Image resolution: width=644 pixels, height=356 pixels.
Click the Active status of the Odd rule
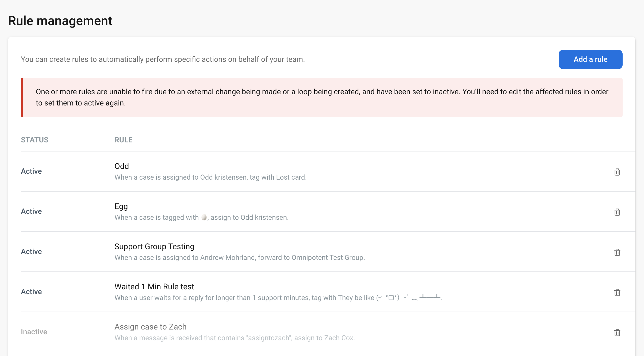coord(31,171)
